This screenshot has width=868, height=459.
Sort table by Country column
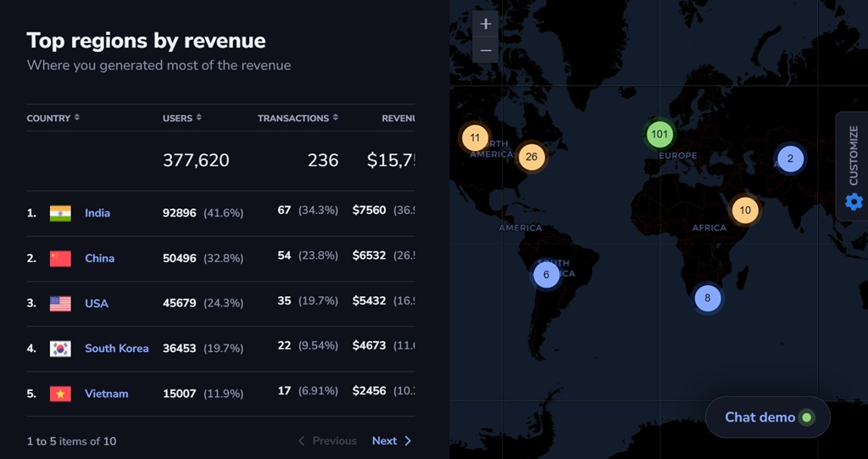pos(53,118)
